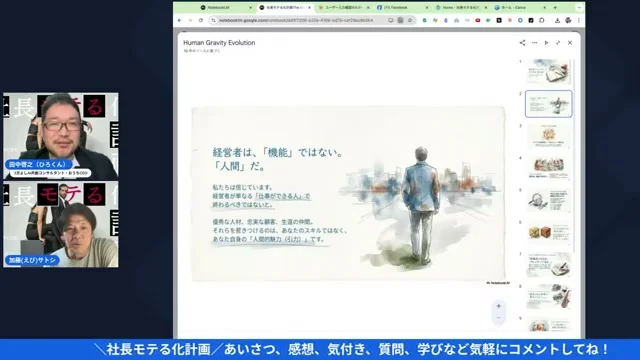Click the Human Gravity Evolution title

coord(219,42)
